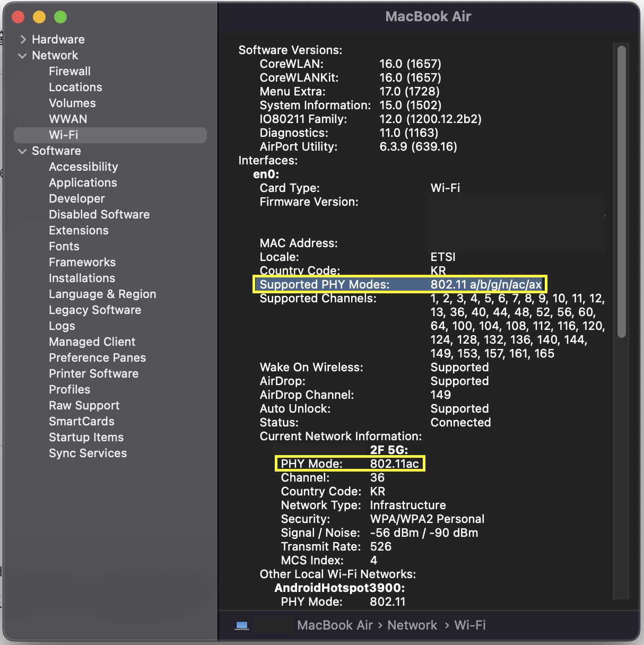Select Startup Items in sidebar
The image size is (644, 645).
pyautogui.click(x=86, y=437)
